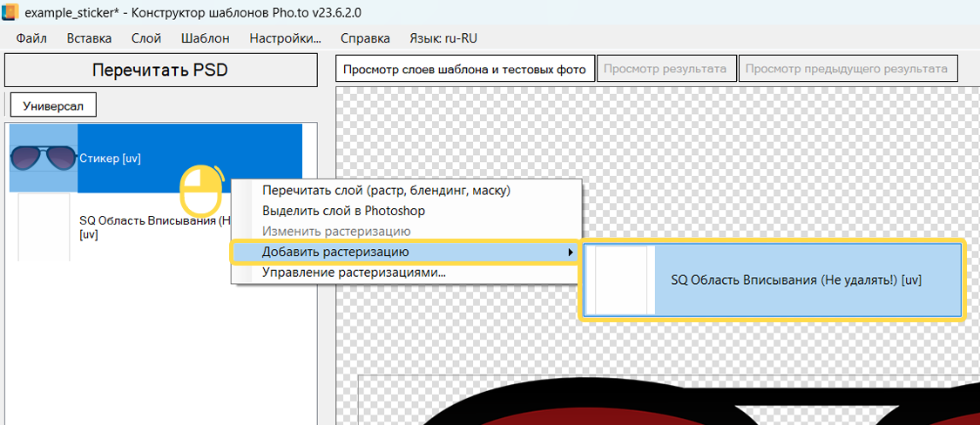
Task: Click the Pho.to app icon in title bar
Action: click(x=10, y=13)
